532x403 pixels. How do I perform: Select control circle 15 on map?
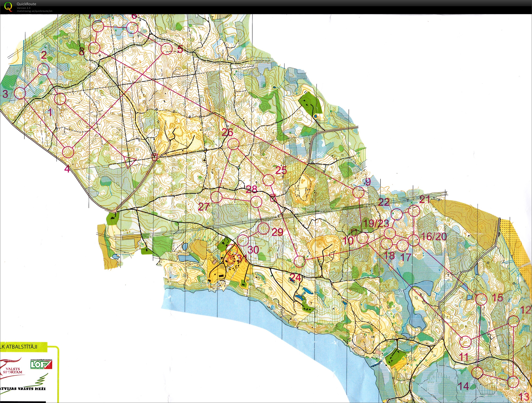pos(481,299)
